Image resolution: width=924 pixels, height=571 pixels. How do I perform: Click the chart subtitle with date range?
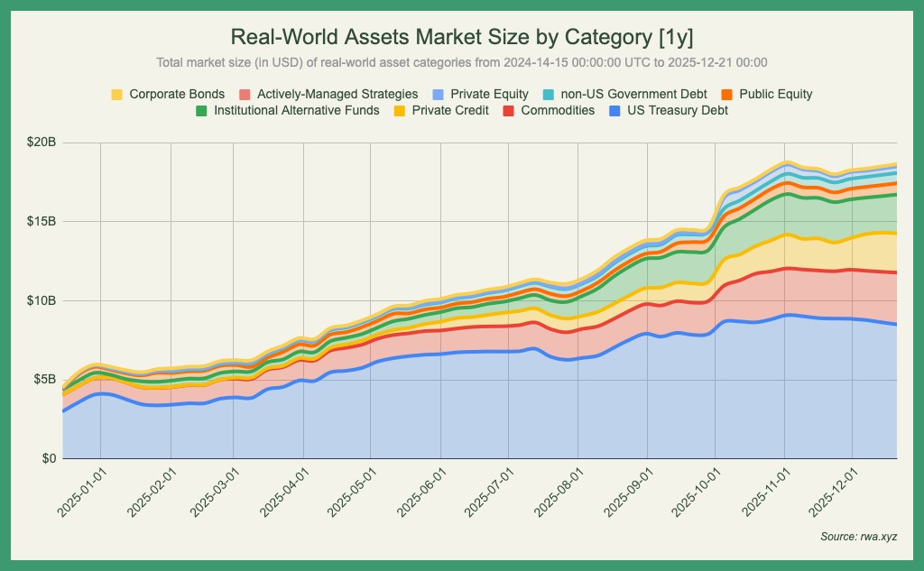pyautogui.click(x=462, y=62)
